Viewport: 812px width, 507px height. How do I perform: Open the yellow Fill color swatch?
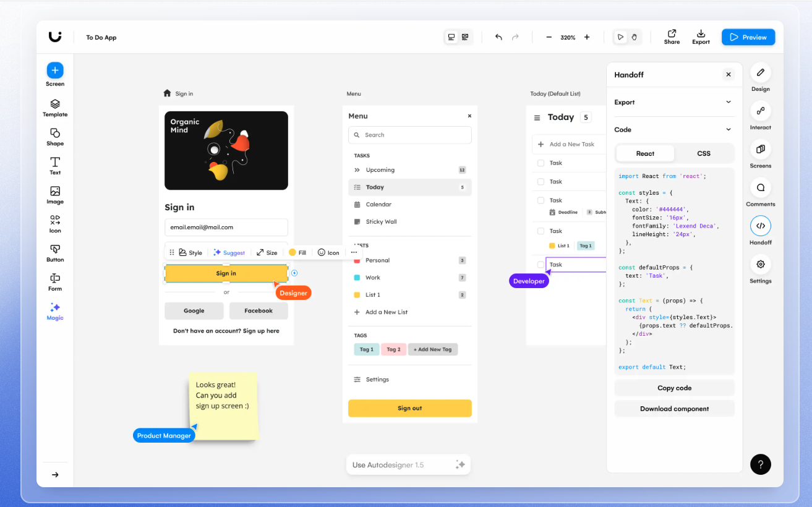point(293,252)
